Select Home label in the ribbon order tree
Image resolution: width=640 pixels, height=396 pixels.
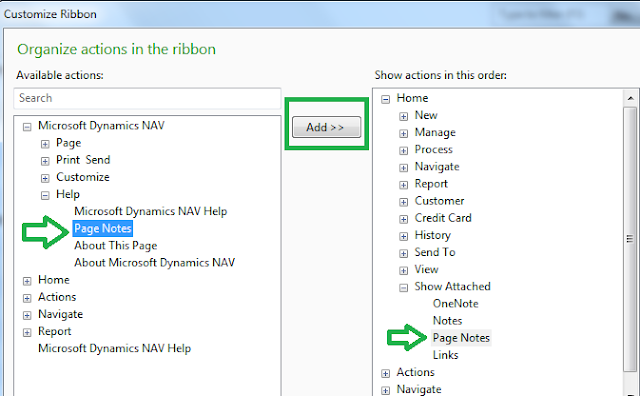pos(412,98)
